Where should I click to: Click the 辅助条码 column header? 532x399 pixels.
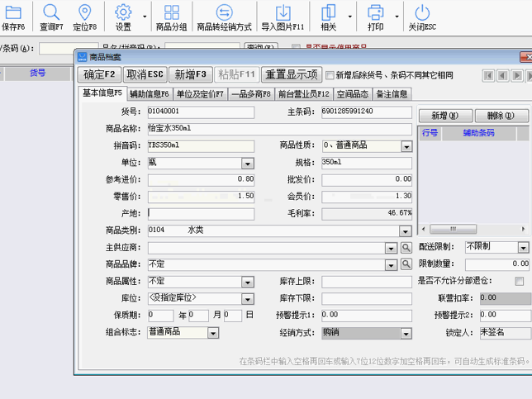[x=479, y=133]
